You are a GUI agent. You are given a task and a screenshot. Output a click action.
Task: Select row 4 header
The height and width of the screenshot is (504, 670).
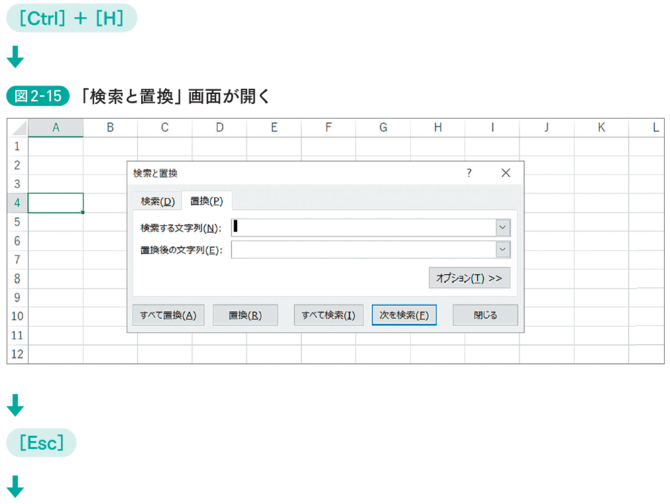[x=18, y=203]
